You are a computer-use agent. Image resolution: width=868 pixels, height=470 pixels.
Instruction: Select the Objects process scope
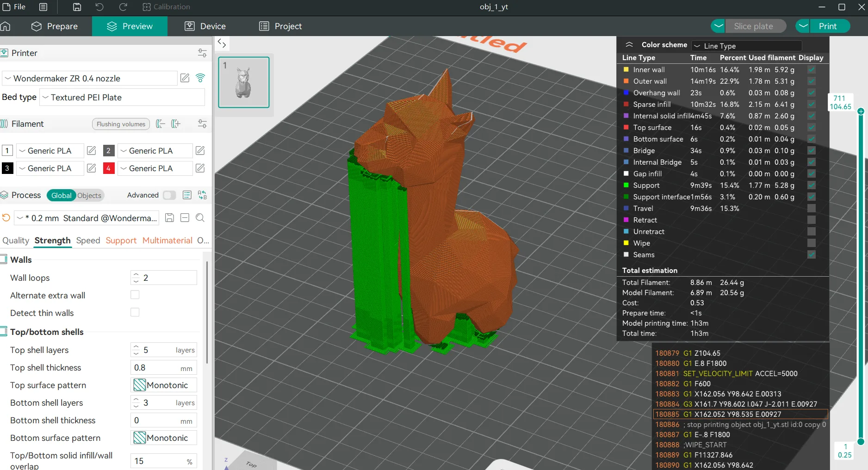89,196
